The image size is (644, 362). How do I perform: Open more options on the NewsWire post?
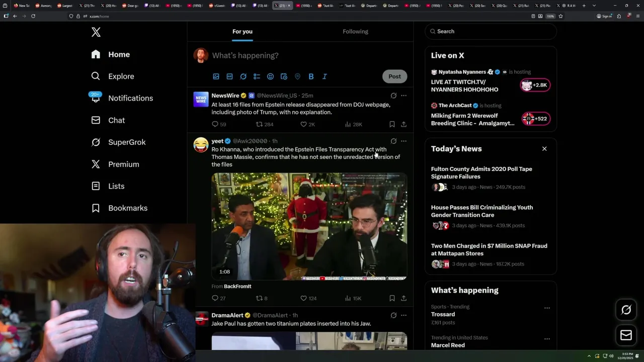point(404,96)
